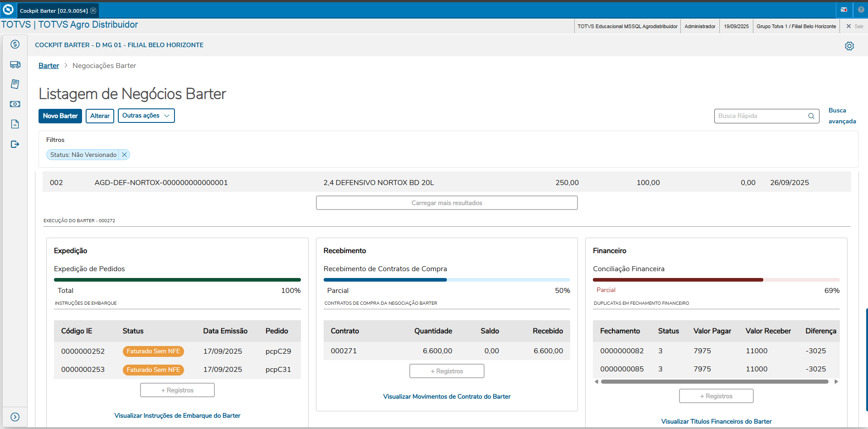The width and height of the screenshot is (868, 429).
Task: Click the Financeiro table horizontal scrollbar
Action: point(714,382)
